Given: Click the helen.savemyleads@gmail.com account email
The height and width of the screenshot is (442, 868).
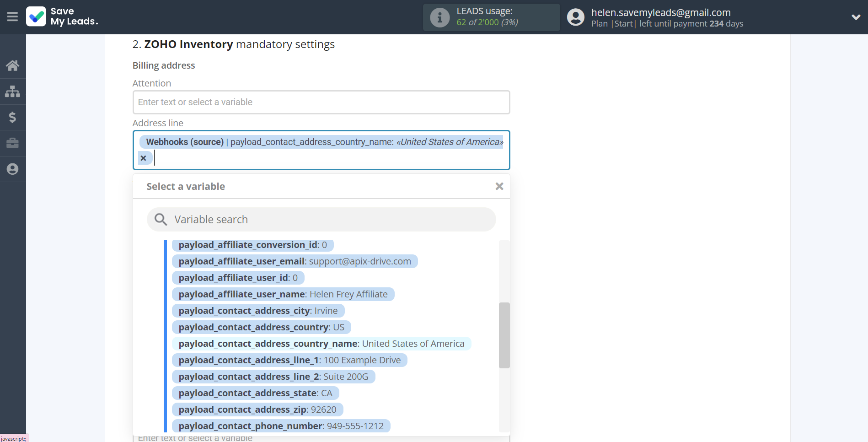Looking at the screenshot, I should tap(661, 12).
